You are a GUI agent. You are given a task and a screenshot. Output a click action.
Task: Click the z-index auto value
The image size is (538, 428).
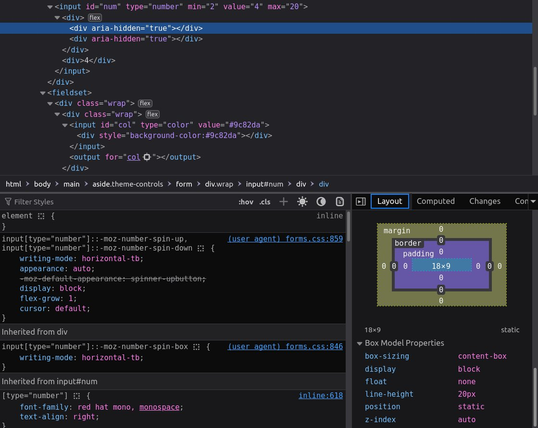467,419
